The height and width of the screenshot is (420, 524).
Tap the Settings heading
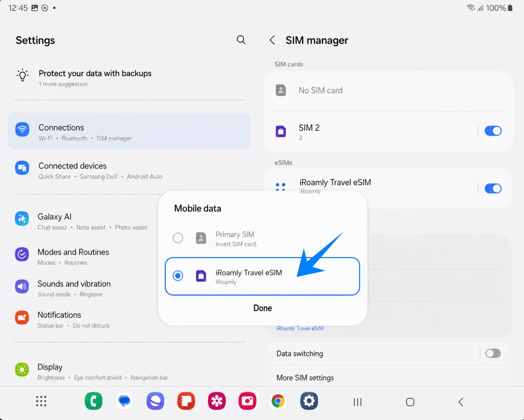click(35, 40)
